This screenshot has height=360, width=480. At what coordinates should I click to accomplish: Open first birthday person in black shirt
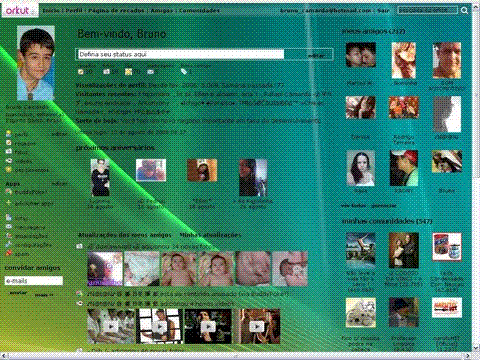coord(100,177)
